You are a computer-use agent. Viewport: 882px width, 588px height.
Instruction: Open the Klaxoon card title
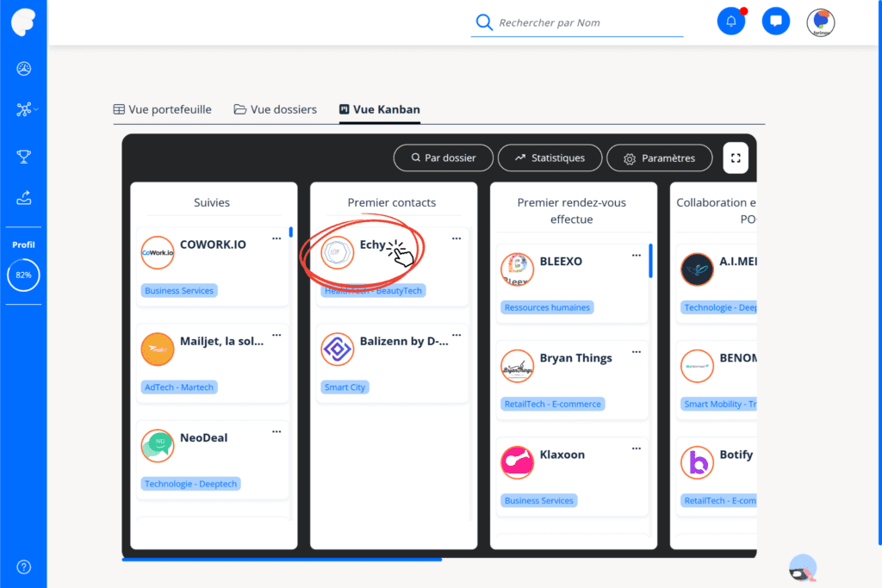coord(562,455)
